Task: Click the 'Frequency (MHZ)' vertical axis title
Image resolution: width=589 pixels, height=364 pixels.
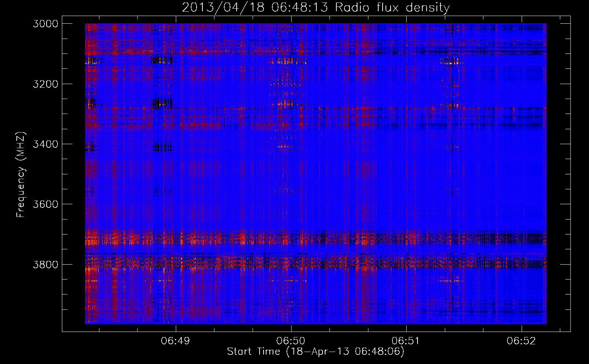Action: point(21,175)
